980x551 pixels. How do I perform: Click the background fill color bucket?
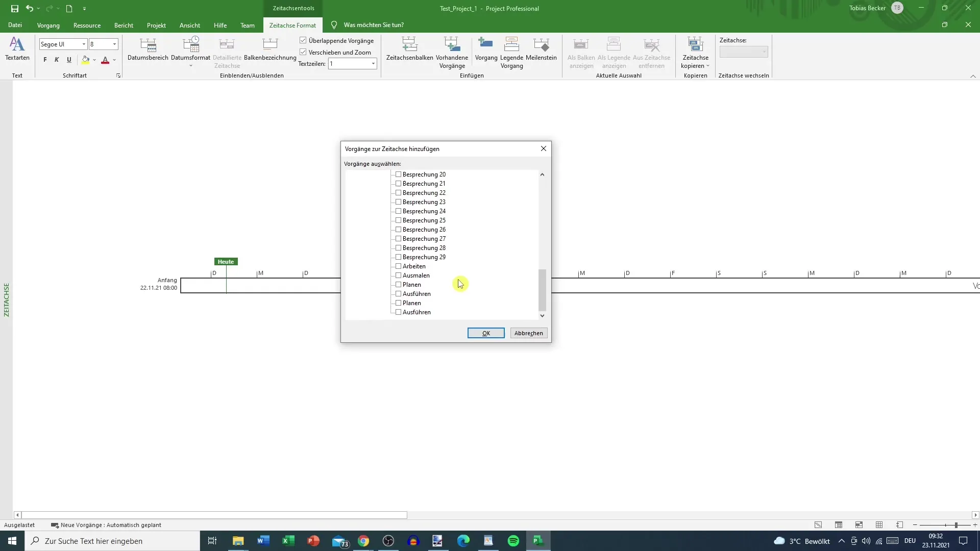click(85, 60)
